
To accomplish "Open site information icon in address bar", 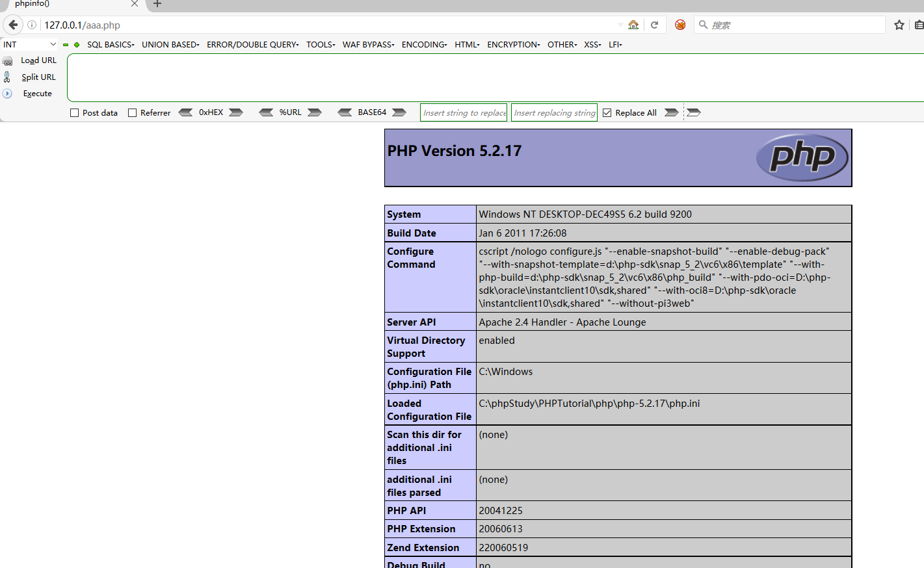I will coord(32,25).
